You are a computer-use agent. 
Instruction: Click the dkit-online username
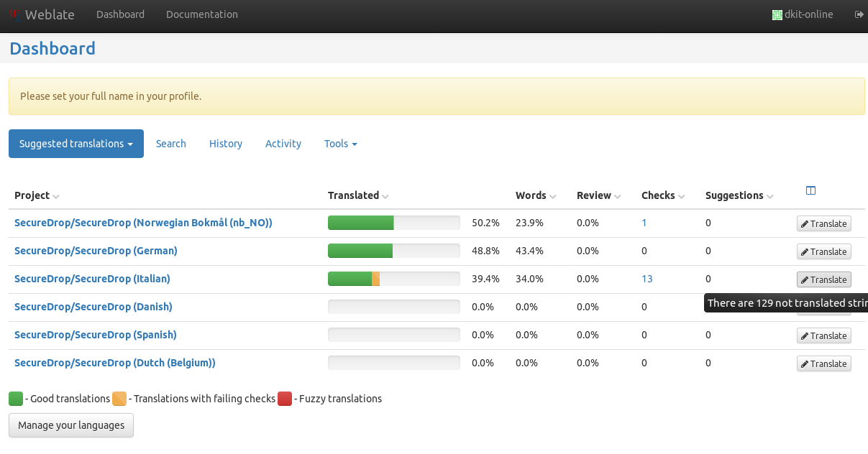pyautogui.click(x=810, y=14)
